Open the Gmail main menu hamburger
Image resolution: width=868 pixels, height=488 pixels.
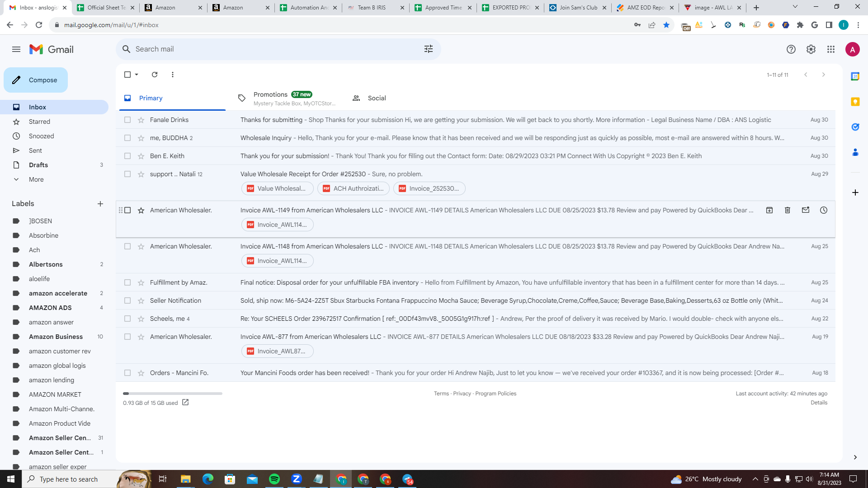[16, 49]
